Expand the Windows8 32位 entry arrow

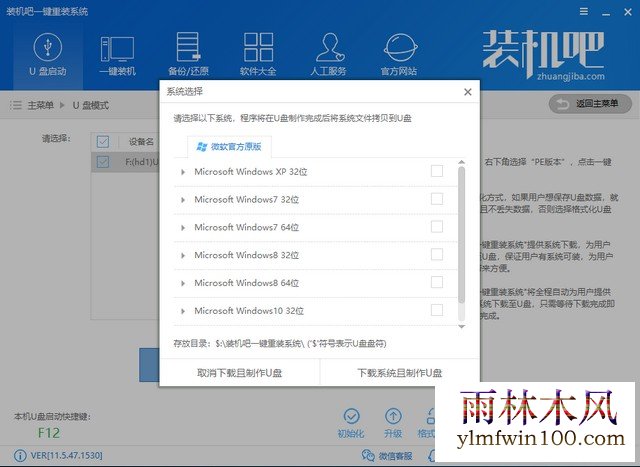183,256
